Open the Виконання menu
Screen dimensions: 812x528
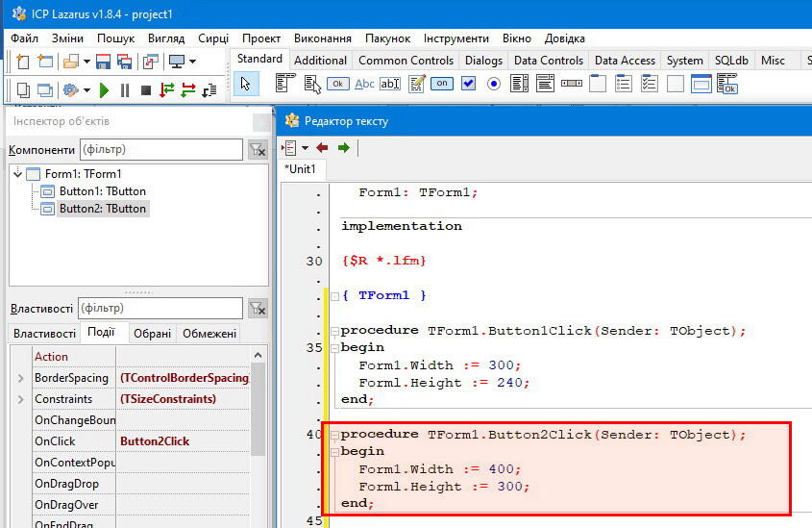(x=323, y=38)
